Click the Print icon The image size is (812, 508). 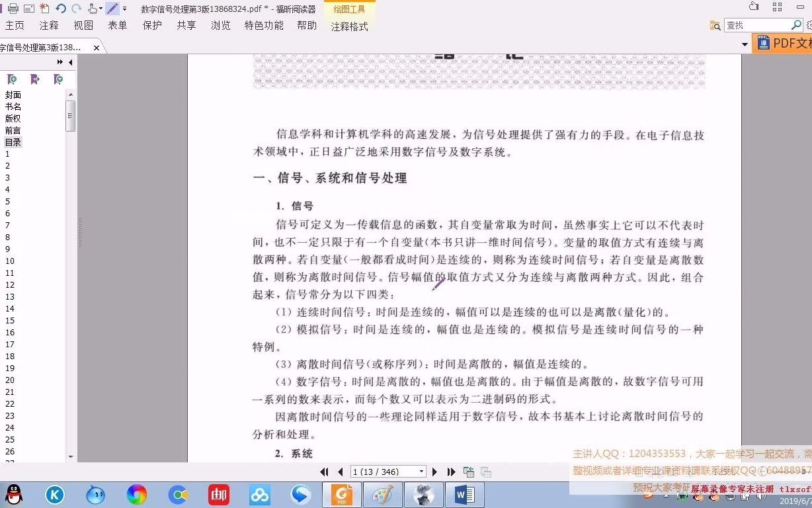(x=13, y=9)
